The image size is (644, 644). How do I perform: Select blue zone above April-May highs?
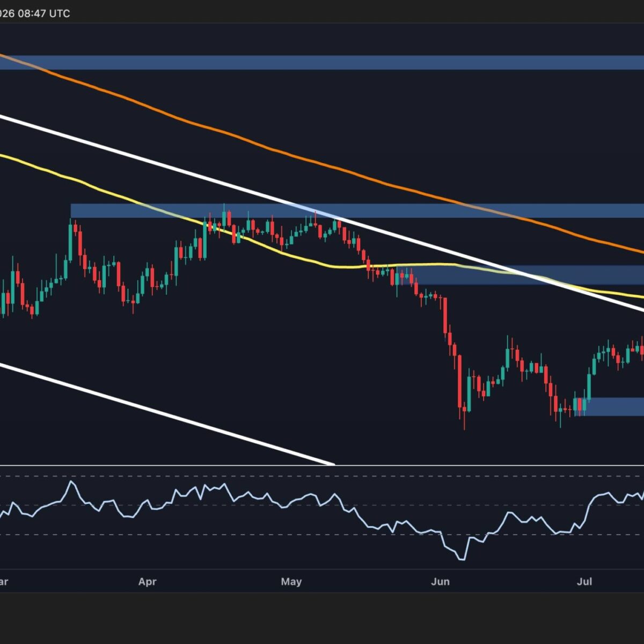pyautogui.click(x=357, y=210)
